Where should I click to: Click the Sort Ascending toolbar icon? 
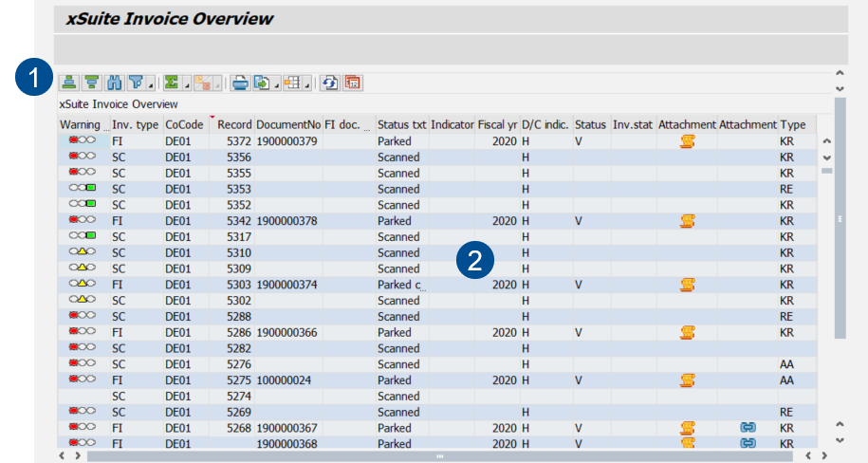[x=68, y=83]
